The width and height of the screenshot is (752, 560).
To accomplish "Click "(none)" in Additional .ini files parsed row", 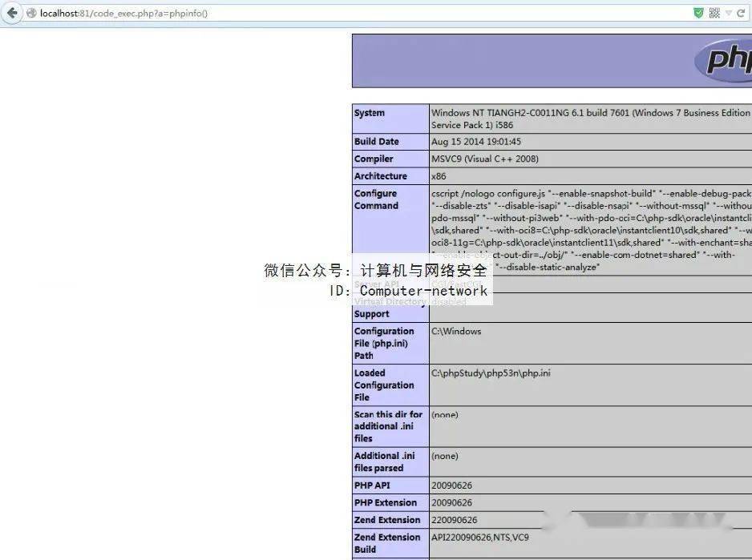I will (445, 456).
